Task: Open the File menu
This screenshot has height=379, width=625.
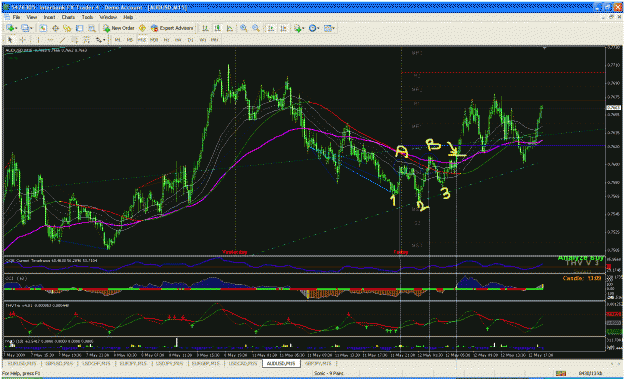Action: 16,18
